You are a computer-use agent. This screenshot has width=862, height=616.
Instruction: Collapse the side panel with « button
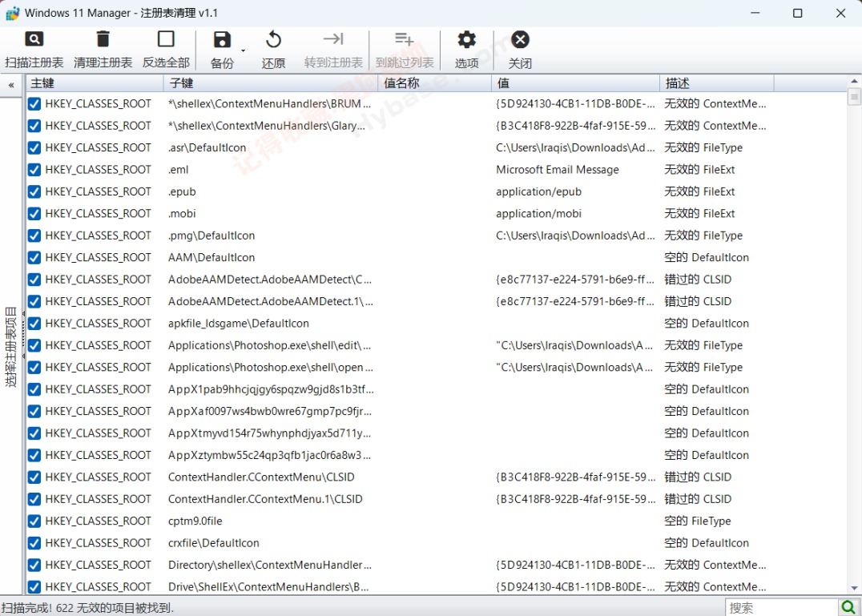coord(11,85)
